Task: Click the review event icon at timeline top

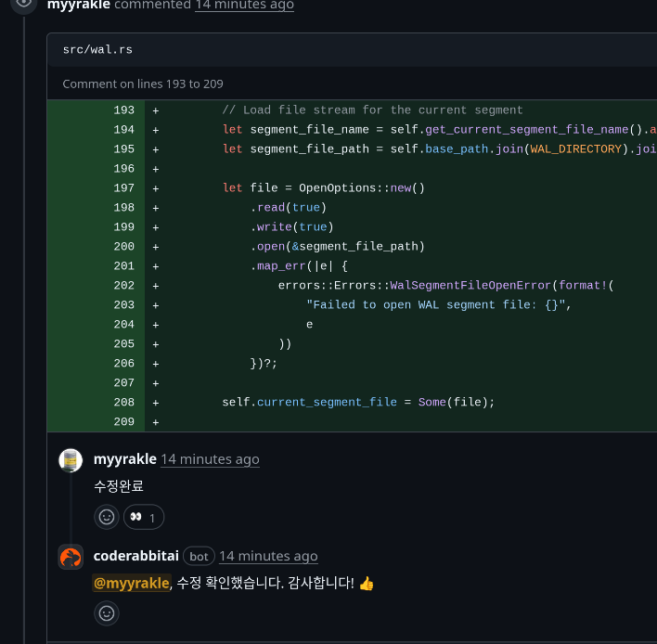Action: (x=24, y=4)
